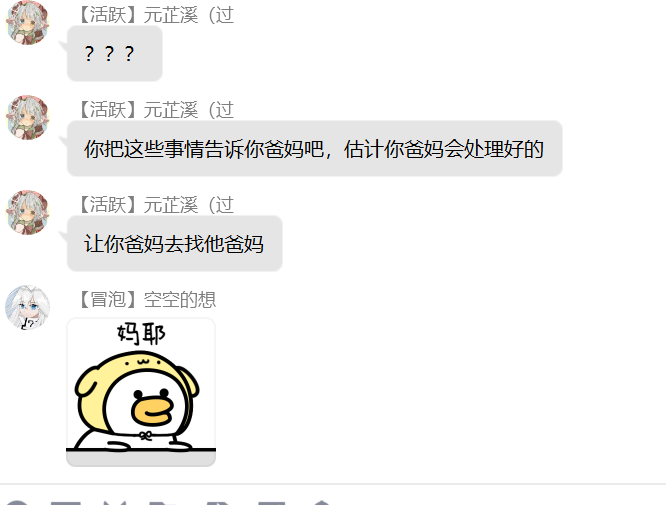
Task: Click the round emoji icon in input toolbar
Action: [17, 502]
